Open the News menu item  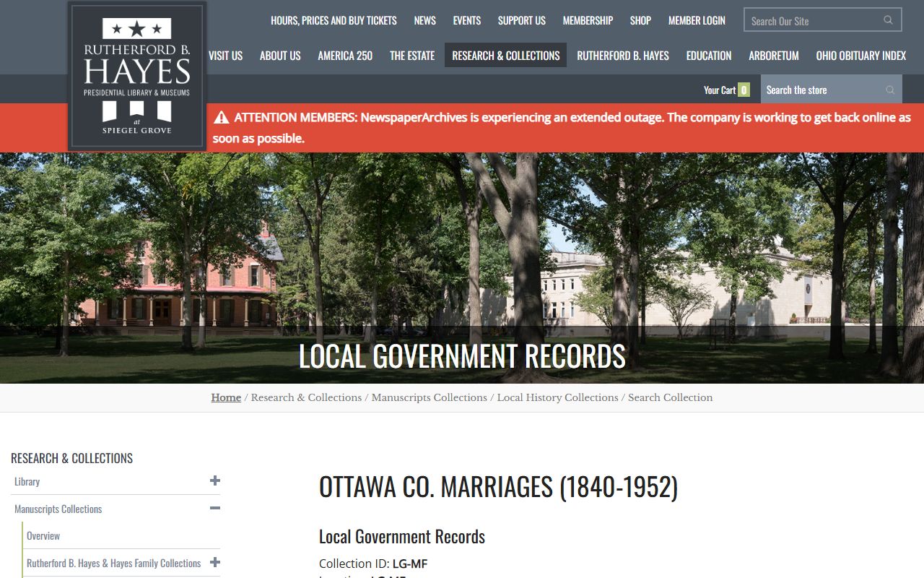(x=424, y=20)
